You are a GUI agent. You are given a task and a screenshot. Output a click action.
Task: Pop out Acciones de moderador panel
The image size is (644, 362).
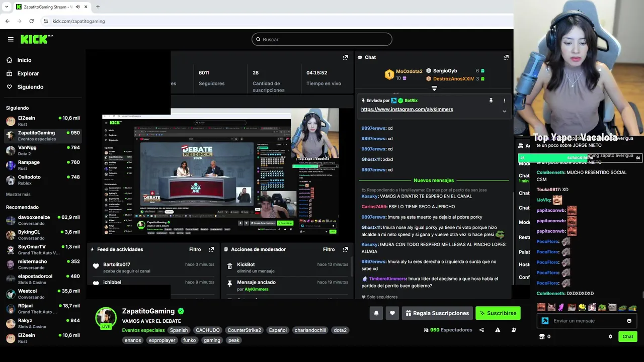pos(345,249)
